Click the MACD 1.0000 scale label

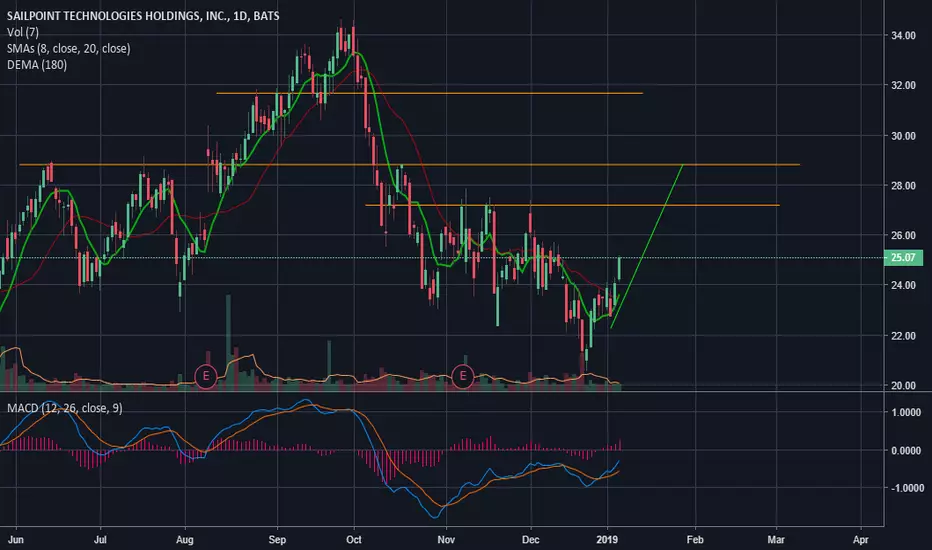click(x=906, y=413)
